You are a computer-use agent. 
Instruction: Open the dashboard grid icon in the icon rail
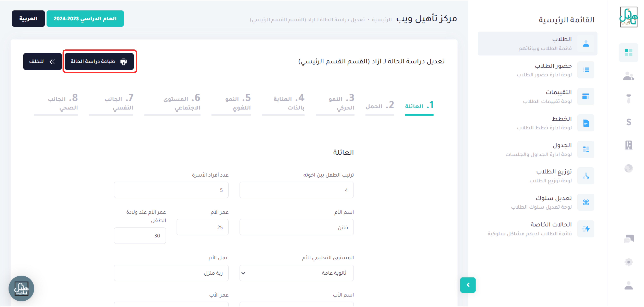click(628, 52)
